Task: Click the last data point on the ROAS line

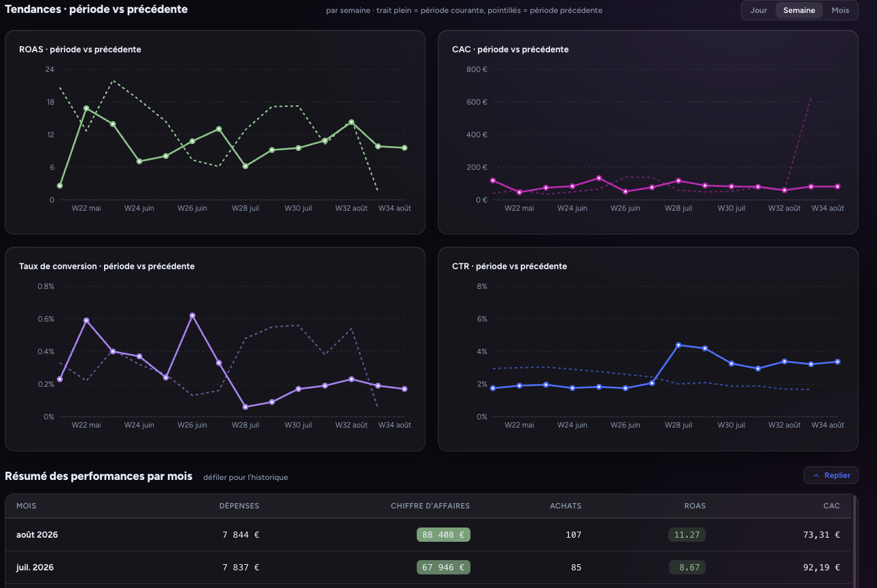Action: [x=405, y=148]
